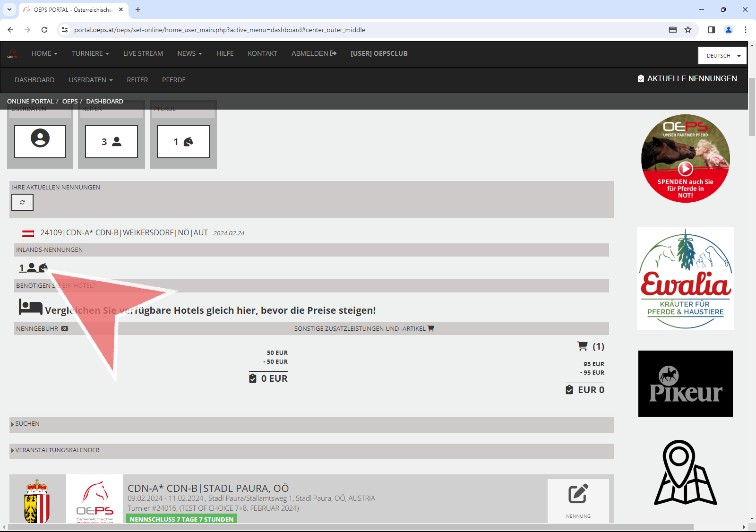Click the refresh icon under current entries
The image size is (756, 532).
(22, 202)
